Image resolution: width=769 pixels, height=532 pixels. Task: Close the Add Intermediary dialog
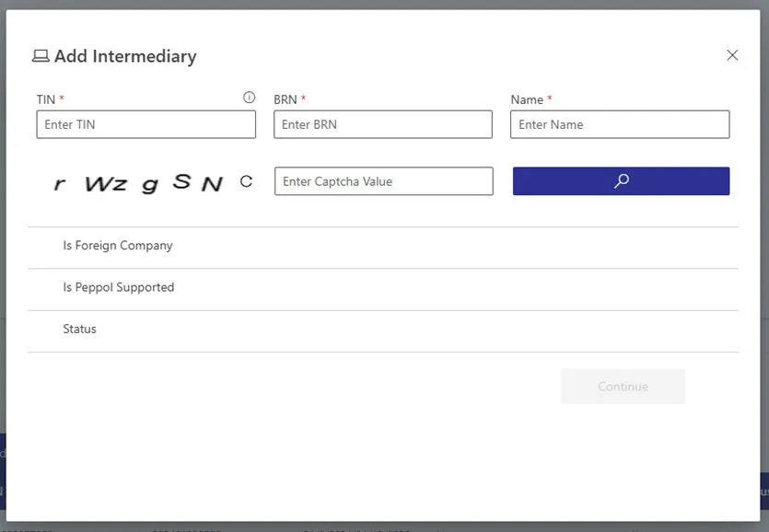tap(732, 55)
